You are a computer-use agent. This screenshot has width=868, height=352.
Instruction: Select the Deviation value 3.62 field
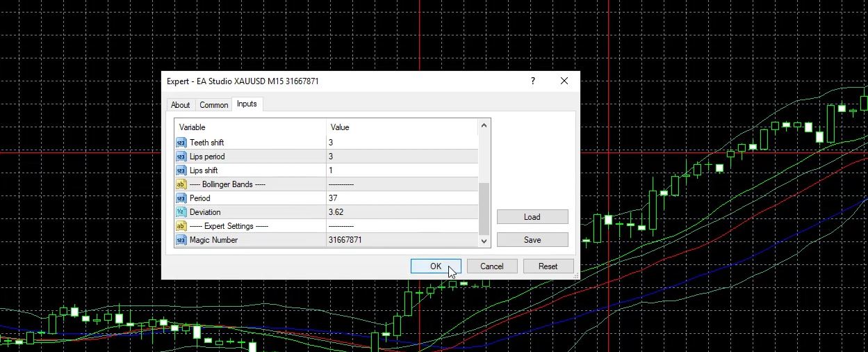(402, 212)
